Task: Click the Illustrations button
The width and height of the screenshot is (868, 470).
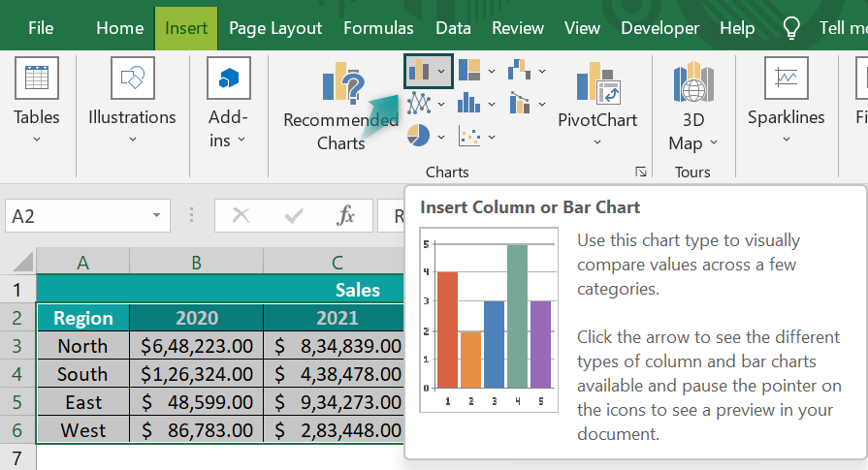Action: tap(132, 101)
